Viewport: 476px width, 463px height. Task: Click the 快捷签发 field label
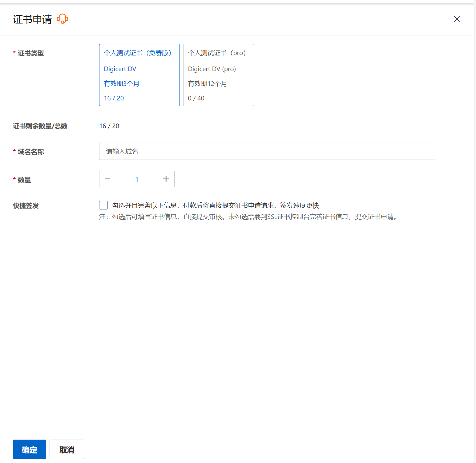[26, 206]
